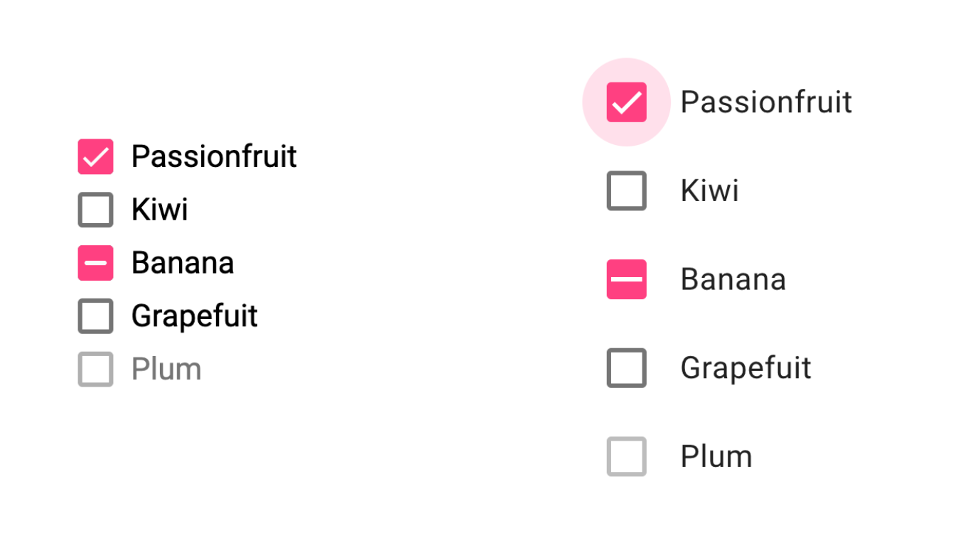Click the greyed-out Plum checkbox in the compact list

point(95,370)
